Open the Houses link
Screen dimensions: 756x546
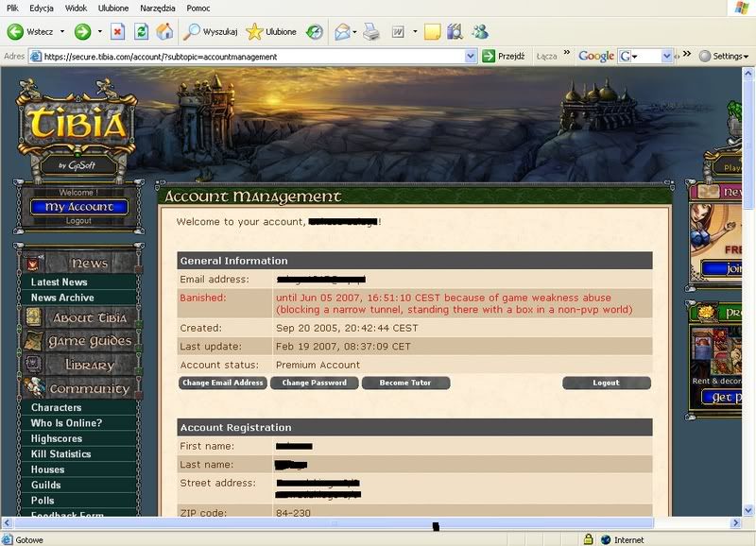coord(48,469)
